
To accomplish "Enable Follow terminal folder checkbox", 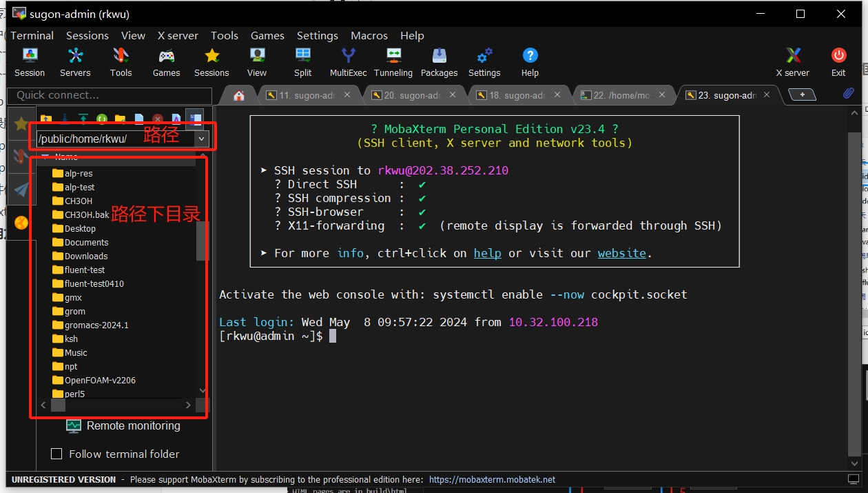I will click(x=56, y=454).
